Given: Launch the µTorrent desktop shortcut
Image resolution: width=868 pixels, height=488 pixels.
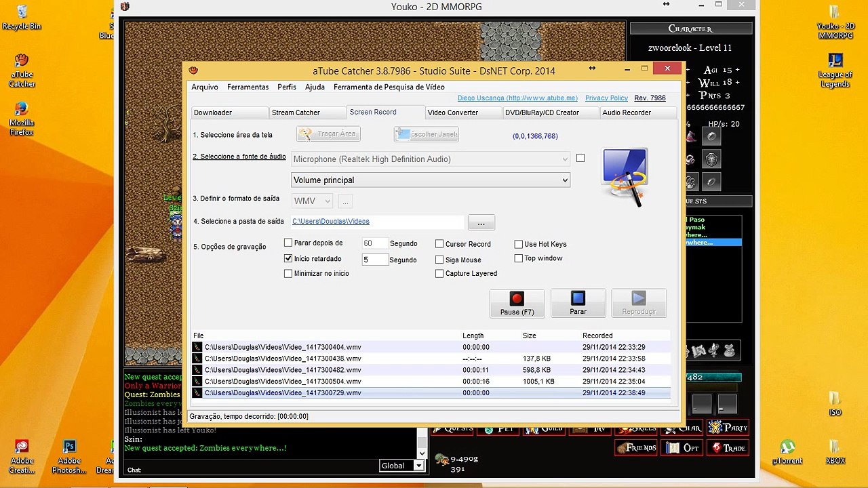Looking at the screenshot, I should click(787, 453).
